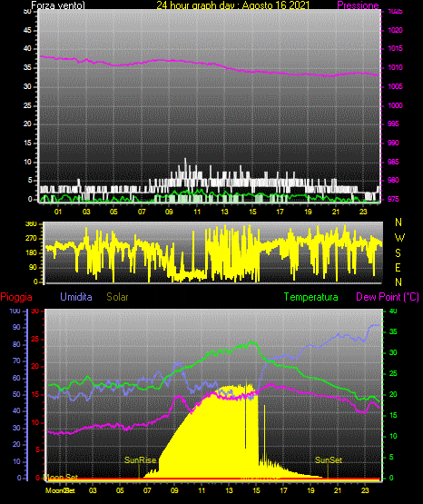Click the Forza vento axis title
Image resolution: width=423 pixels, height=504 pixels.
tap(58, 5)
